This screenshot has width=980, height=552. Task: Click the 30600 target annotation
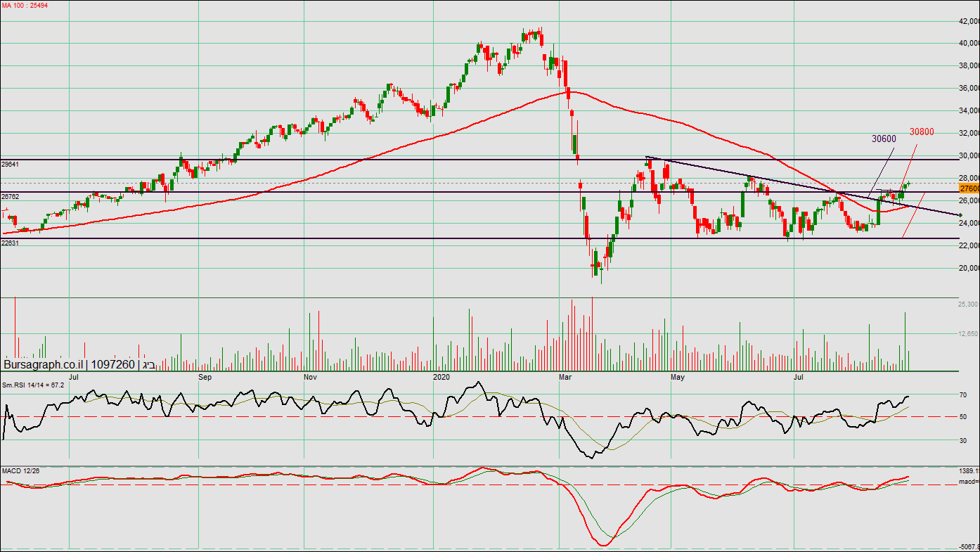(884, 139)
